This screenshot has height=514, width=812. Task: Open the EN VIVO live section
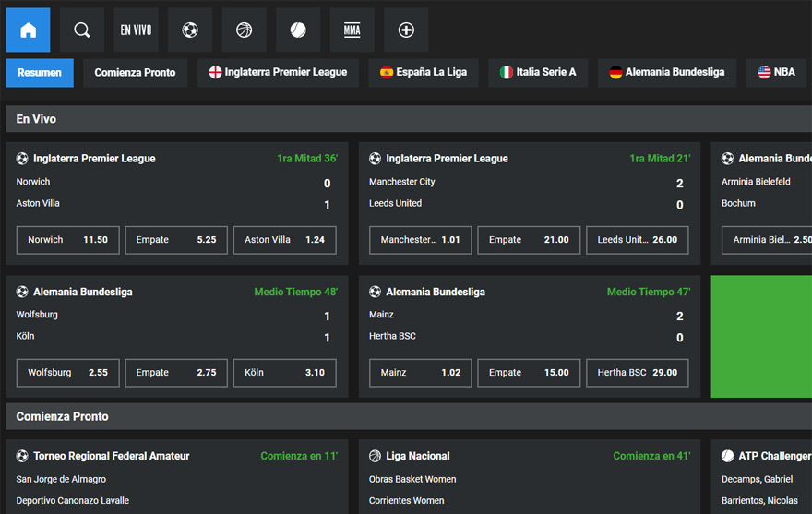[136, 30]
